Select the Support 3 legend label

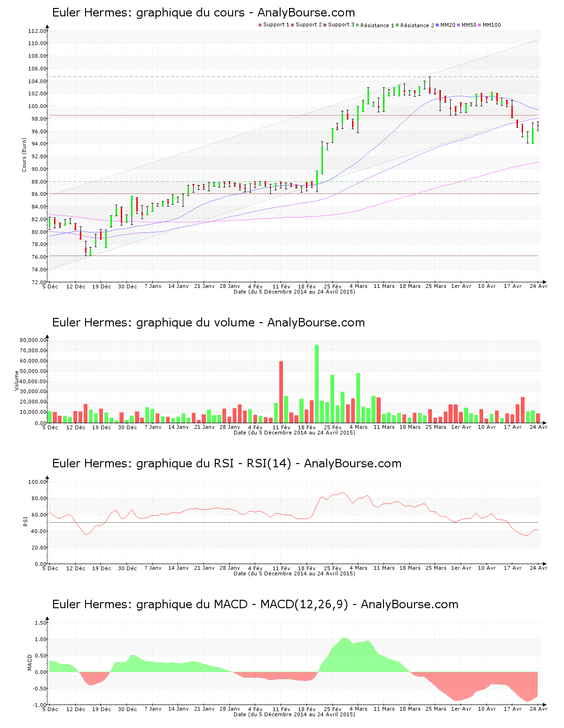click(x=341, y=25)
